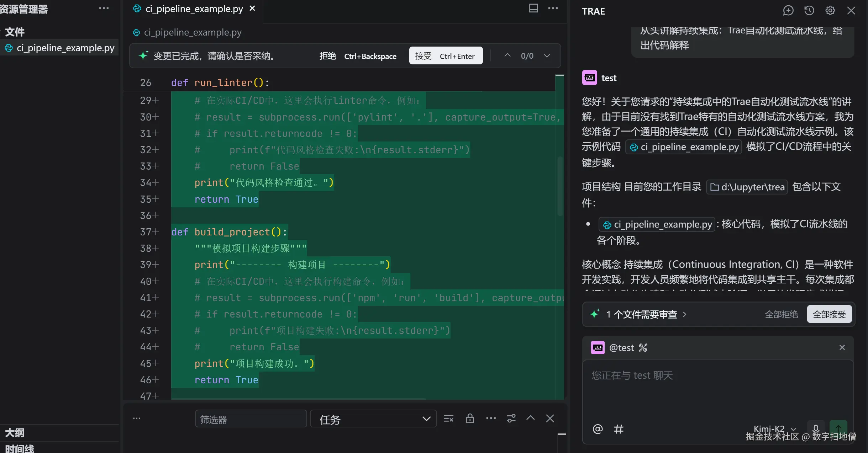Viewport: 868px width, 453px height.
Task: Accept the change with 接受 button
Action: 446,56
